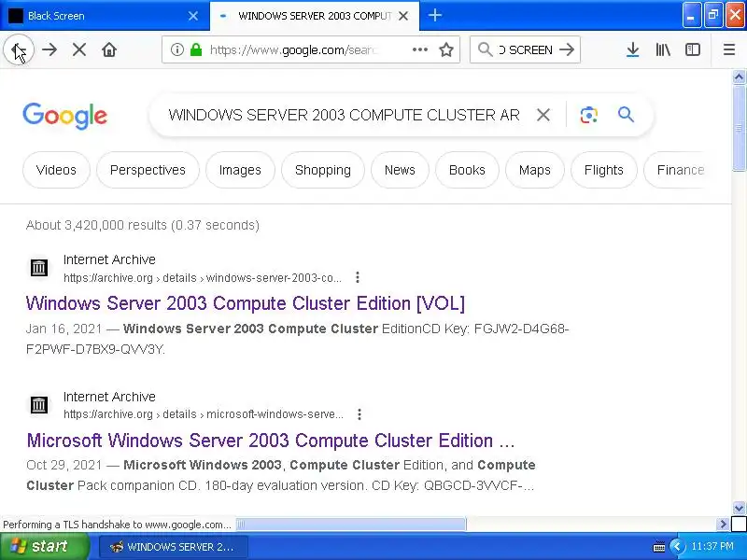Viewport: 747px width, 560px height.
Task: Click the green padlock security icon
Action: (196, 49)
